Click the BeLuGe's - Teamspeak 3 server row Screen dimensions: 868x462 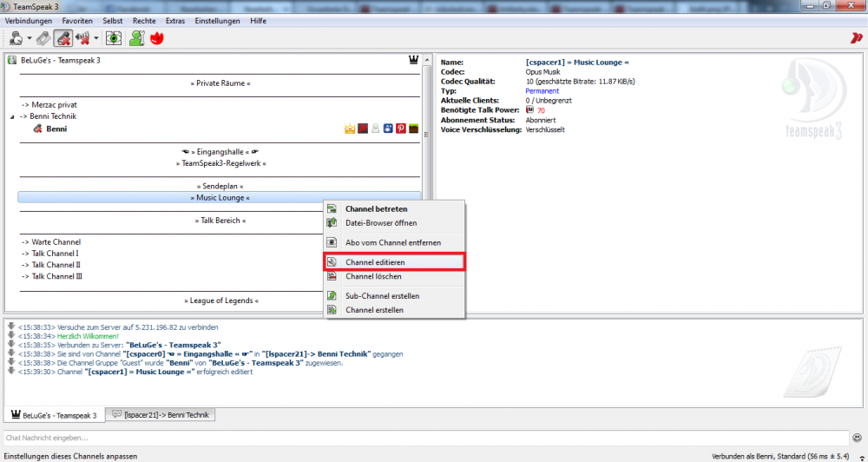pos(61,61)
